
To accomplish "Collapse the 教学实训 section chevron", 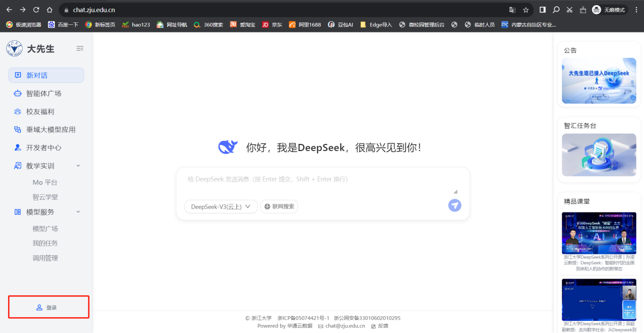I will (x=78, y=166).
